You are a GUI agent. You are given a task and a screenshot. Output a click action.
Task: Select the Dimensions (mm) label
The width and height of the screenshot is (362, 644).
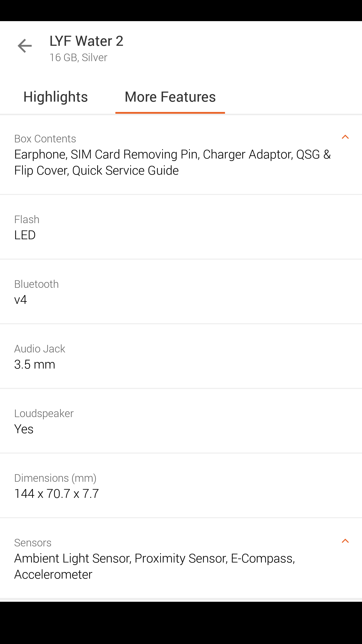(x=55, y=478)
